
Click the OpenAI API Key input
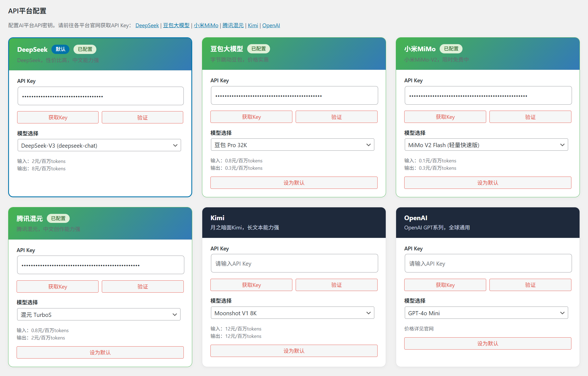point(488,263)
